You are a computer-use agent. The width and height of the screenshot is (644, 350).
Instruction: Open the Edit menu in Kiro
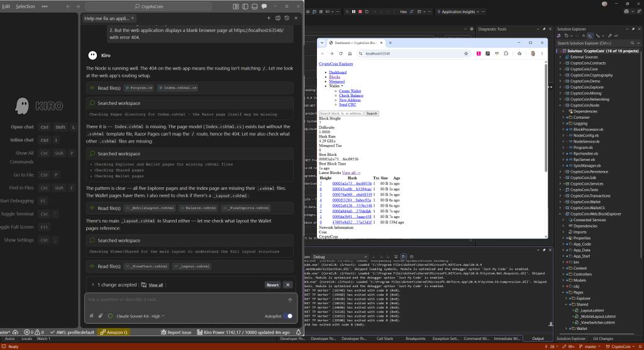coord(6,6)
